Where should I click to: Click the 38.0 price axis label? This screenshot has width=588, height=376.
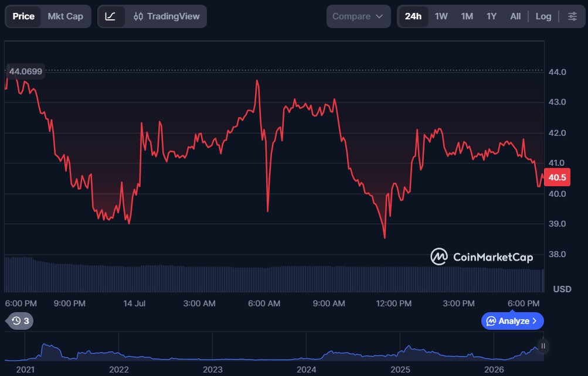tap(558, 254)
